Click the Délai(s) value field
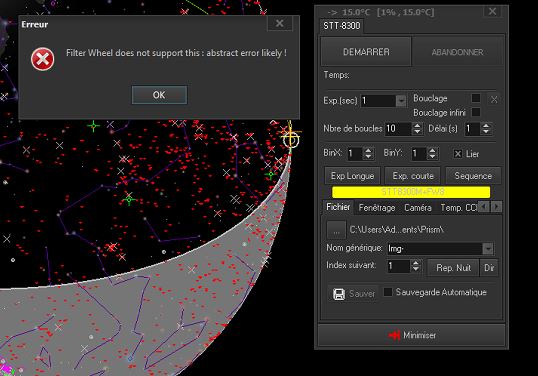The image size is (538, 376). (x=472, y=129)
